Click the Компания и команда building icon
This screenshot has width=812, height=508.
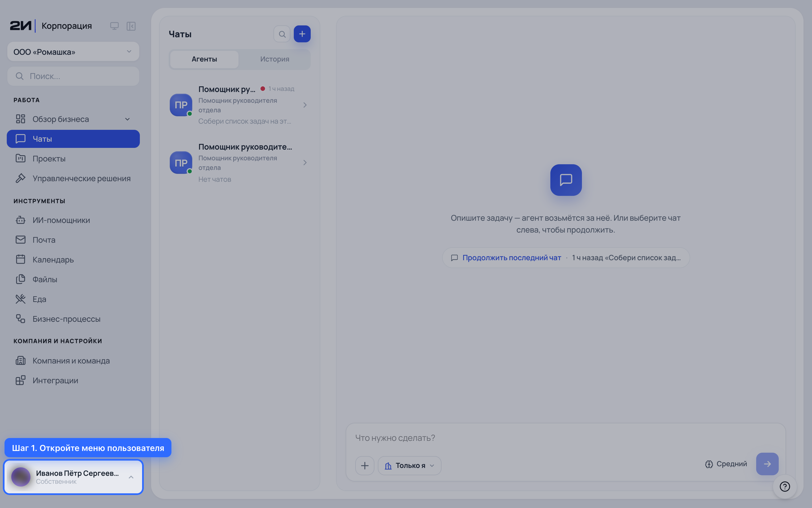[21, 360]
